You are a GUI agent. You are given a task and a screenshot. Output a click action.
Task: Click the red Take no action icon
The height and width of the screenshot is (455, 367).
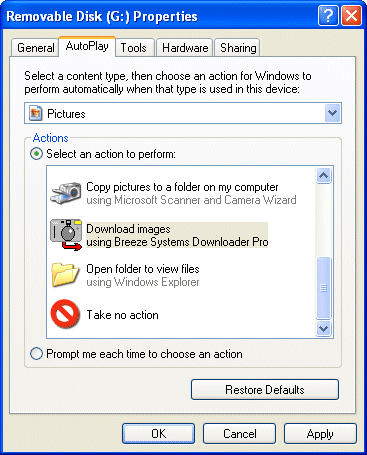point(65,314)
